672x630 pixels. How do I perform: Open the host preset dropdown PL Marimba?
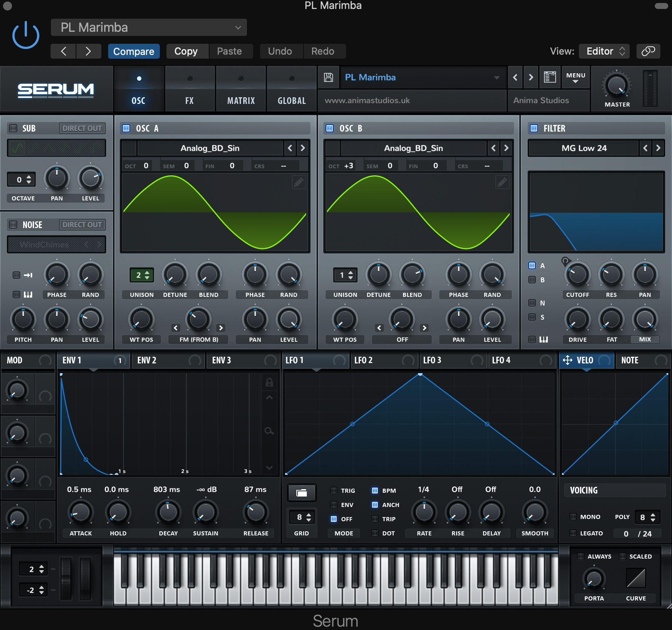point(149,27)
